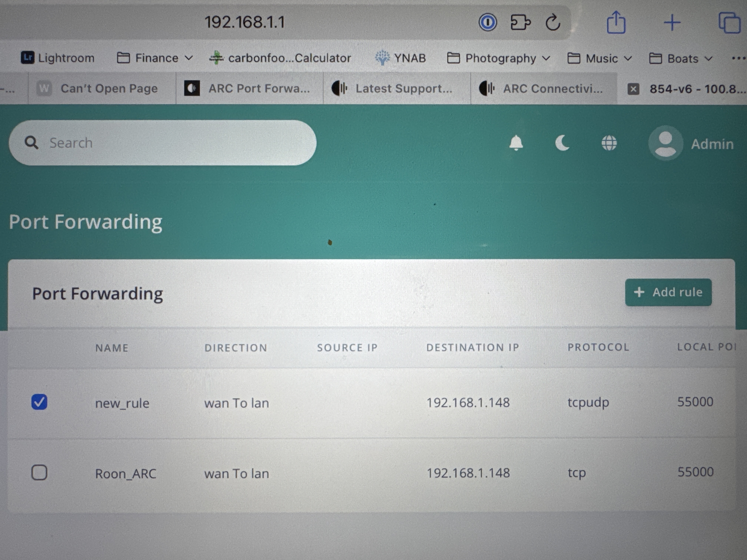Viewport: 747px width, 560px height.
Task: Click the Add rule button
Action: coord(668,292)
